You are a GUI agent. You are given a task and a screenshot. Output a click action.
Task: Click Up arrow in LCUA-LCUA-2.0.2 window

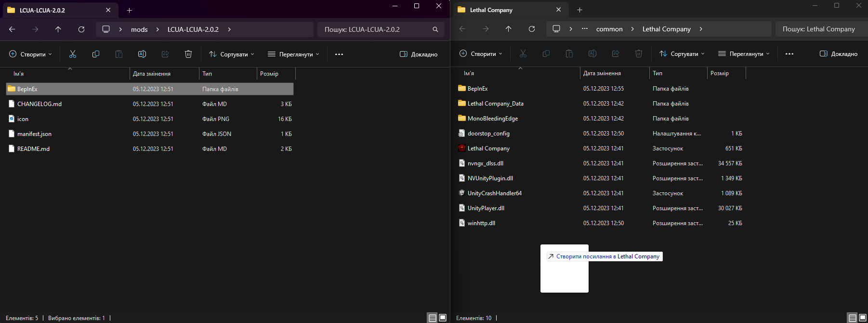(58, 29)
